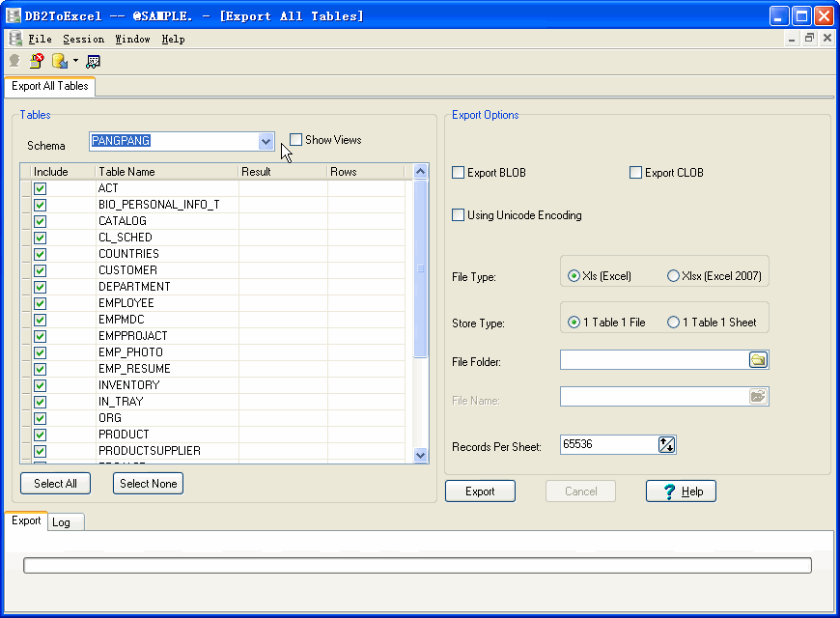840x618 pixels.
Task: Click the glasses-and-calendar toolbar icon
Action: 93,62
